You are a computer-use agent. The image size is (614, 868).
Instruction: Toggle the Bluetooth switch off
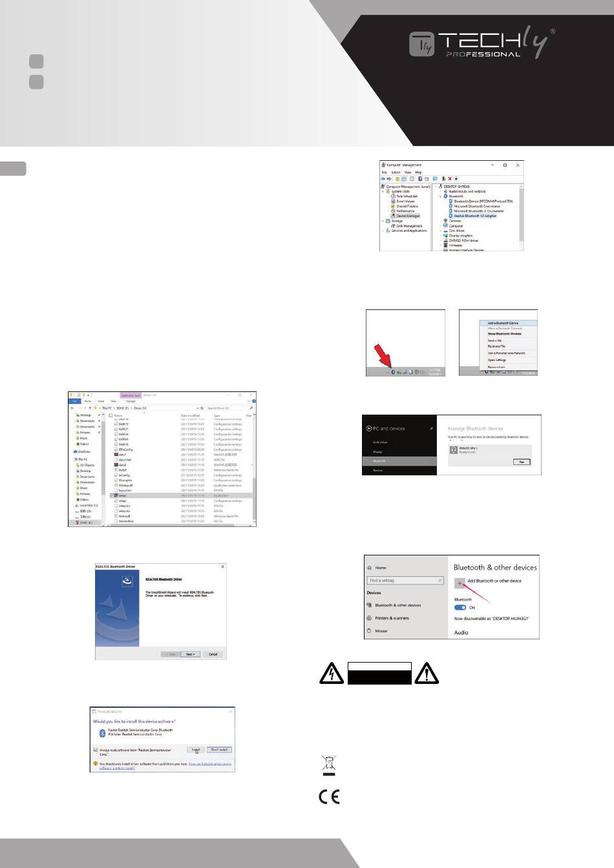tap(460, 607)
